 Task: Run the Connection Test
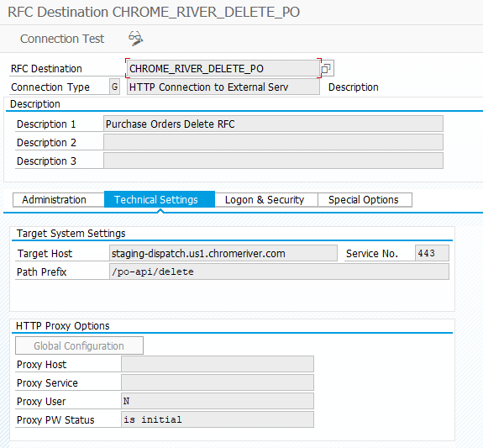62,39
